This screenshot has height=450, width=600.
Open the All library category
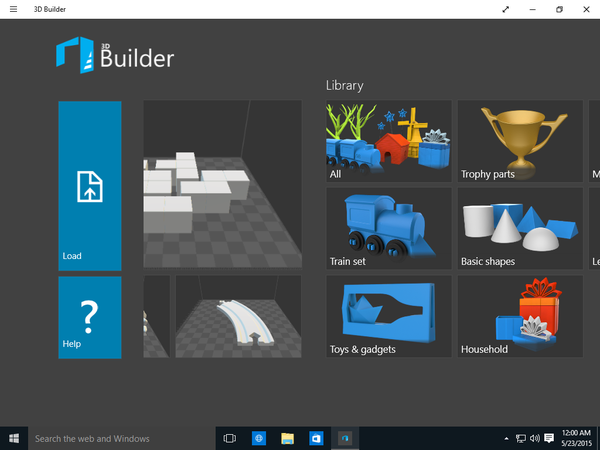pyautogui.click(x=389, y=141)
